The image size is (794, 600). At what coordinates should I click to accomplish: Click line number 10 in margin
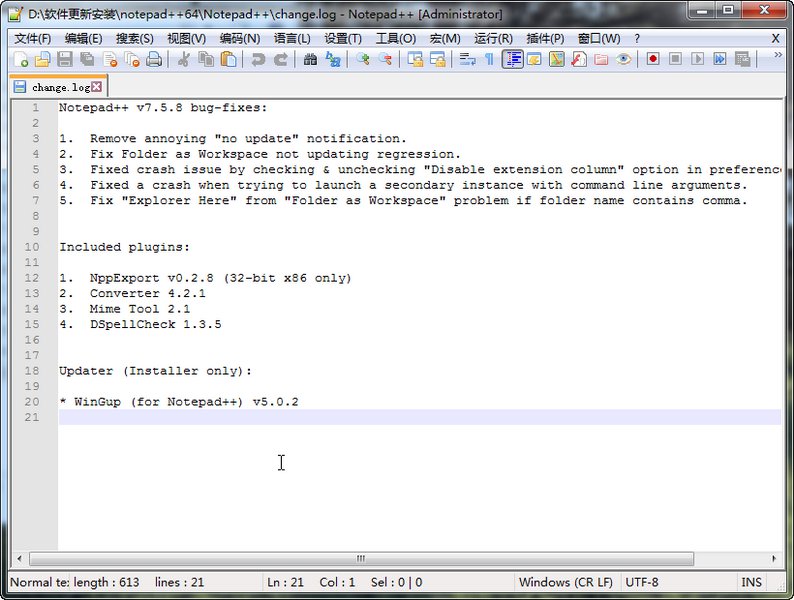pos(31,247)
